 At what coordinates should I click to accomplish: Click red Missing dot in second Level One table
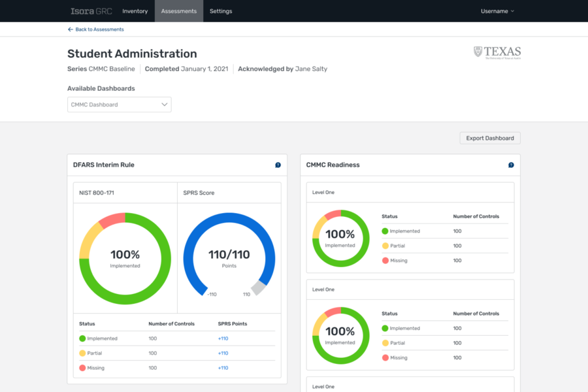click(385, 357)
